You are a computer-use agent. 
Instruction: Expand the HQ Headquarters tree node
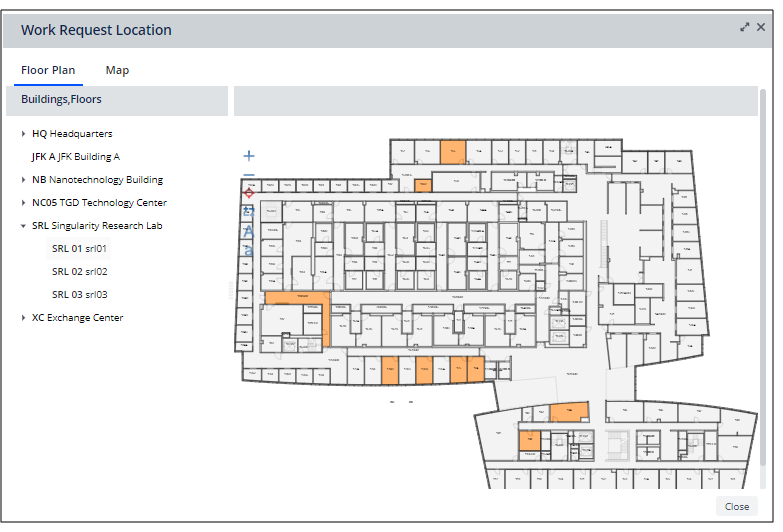pos(23,134)
